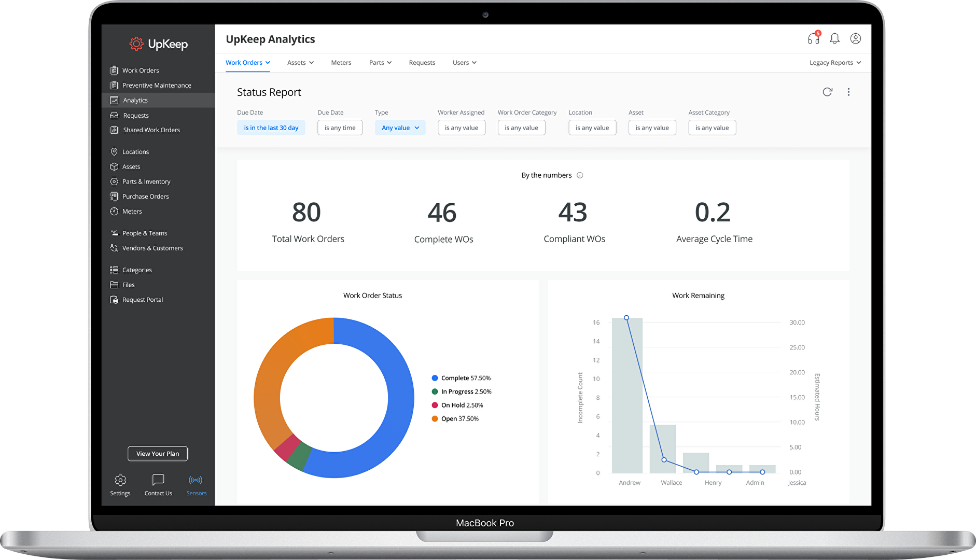Click Wallace's line data point
The height and width of the screenshot is (560, 976).
[x=664, y=460]
